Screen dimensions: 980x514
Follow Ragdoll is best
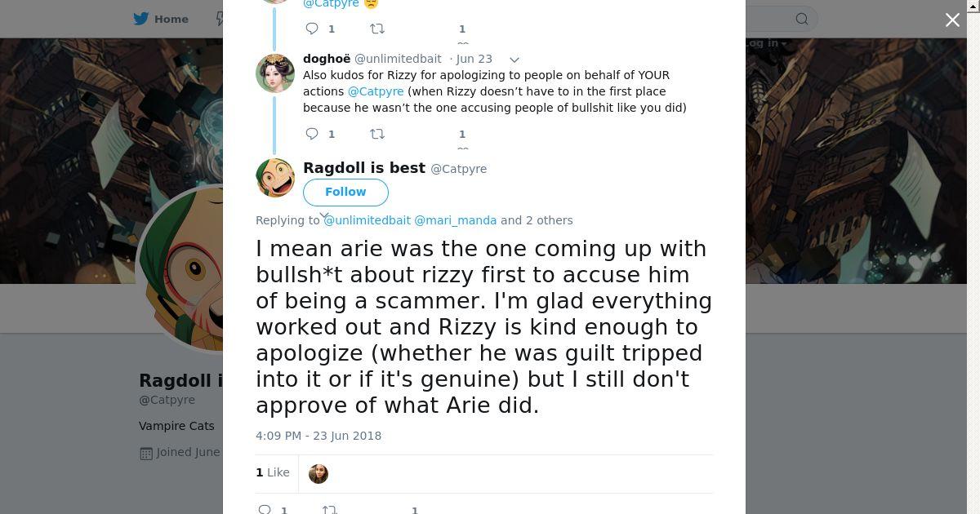click(345, 192)
